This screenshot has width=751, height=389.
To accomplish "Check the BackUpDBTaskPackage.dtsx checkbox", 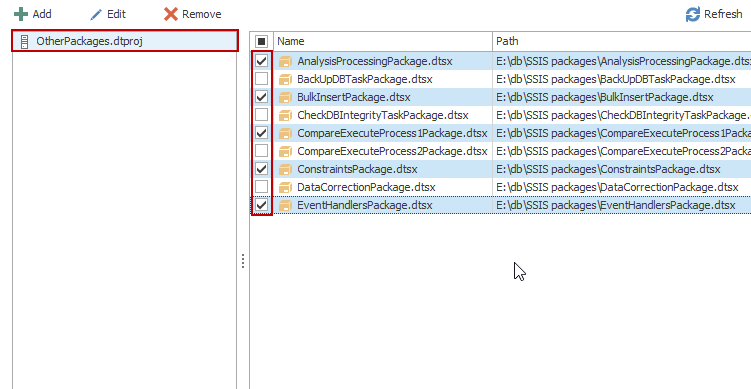I will pos(262,79).
